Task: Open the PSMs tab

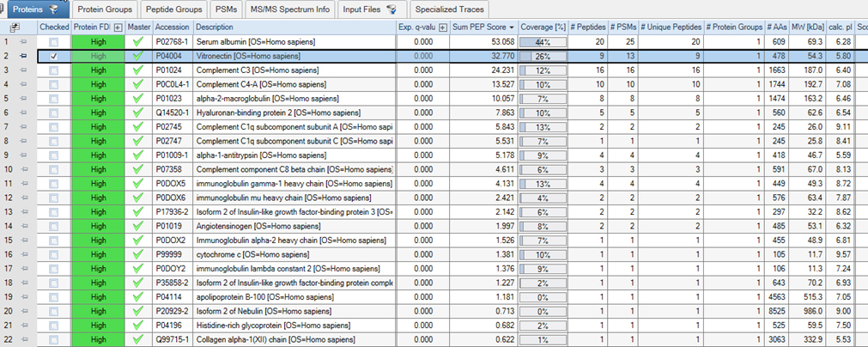Action: (x=227, y=9)
